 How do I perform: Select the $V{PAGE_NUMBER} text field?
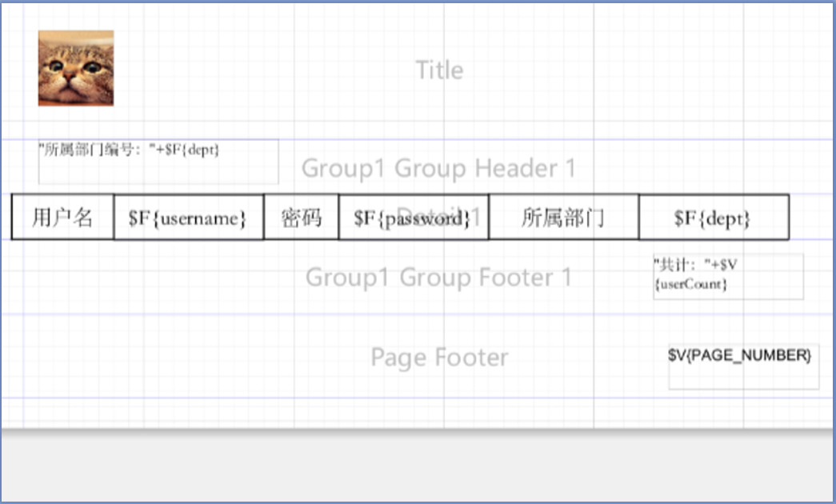(743, 366)
